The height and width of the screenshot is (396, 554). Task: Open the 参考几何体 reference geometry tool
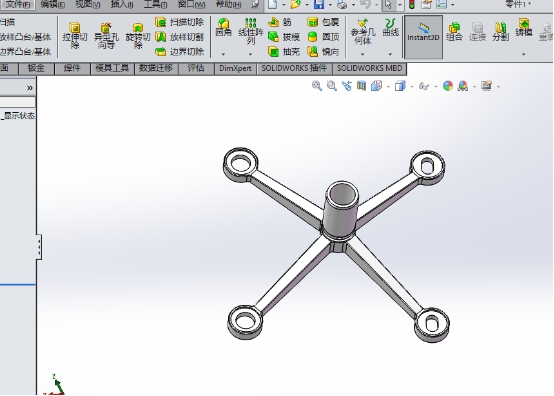click(x=363, y=31)
